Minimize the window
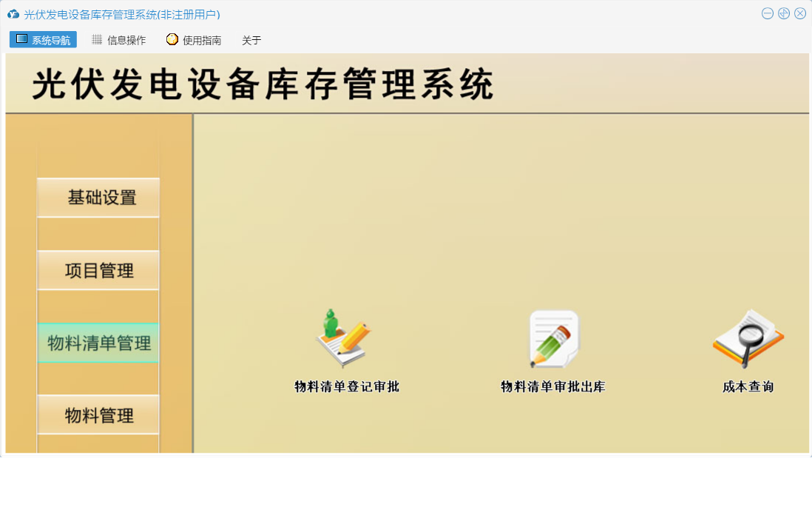 [768, 14]
